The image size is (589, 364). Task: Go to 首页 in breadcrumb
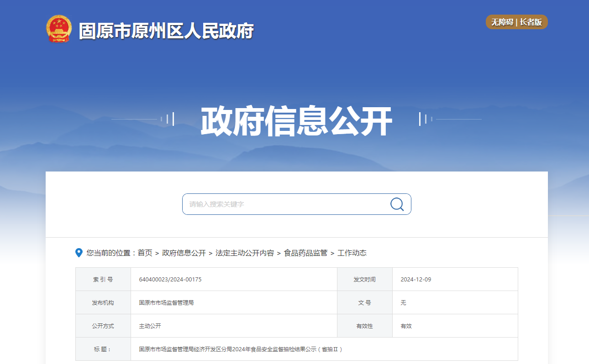coord(145,253)
